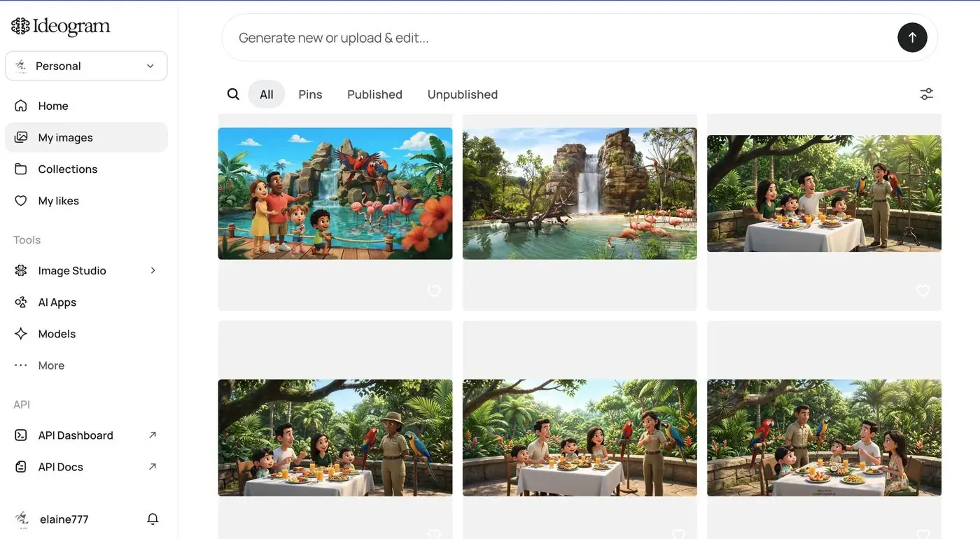The image size is (980, 539).
Task: Click the Personal workspace avatar icon
Action: [21, 66]
